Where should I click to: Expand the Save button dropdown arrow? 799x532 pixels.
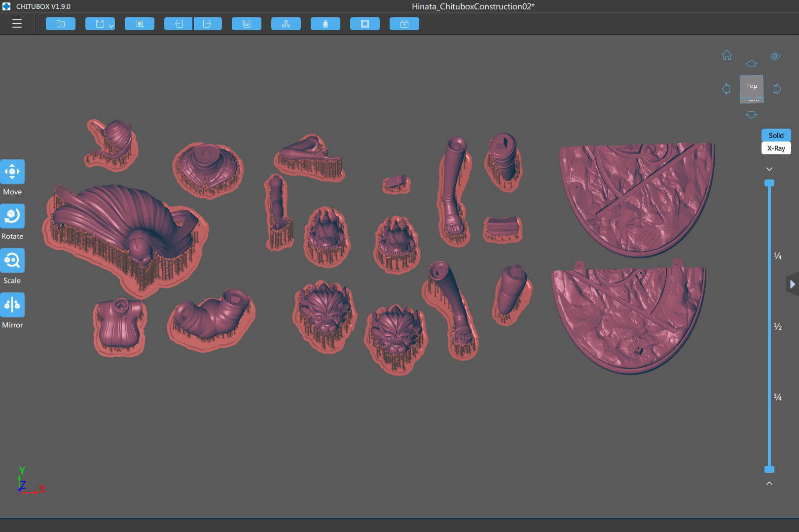pos(111,26)
